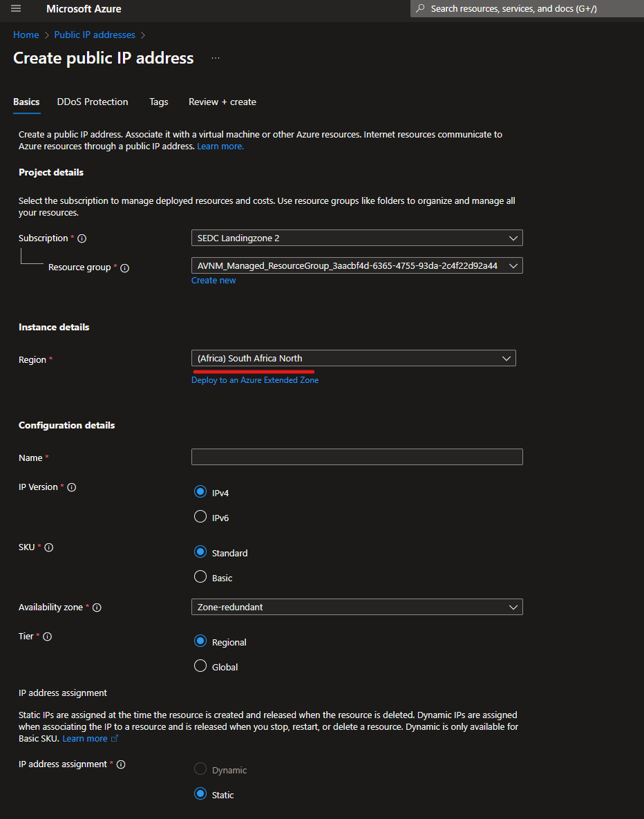The image size is (644, 819).
Task: Click Create new resource group link
Action: 213,281
